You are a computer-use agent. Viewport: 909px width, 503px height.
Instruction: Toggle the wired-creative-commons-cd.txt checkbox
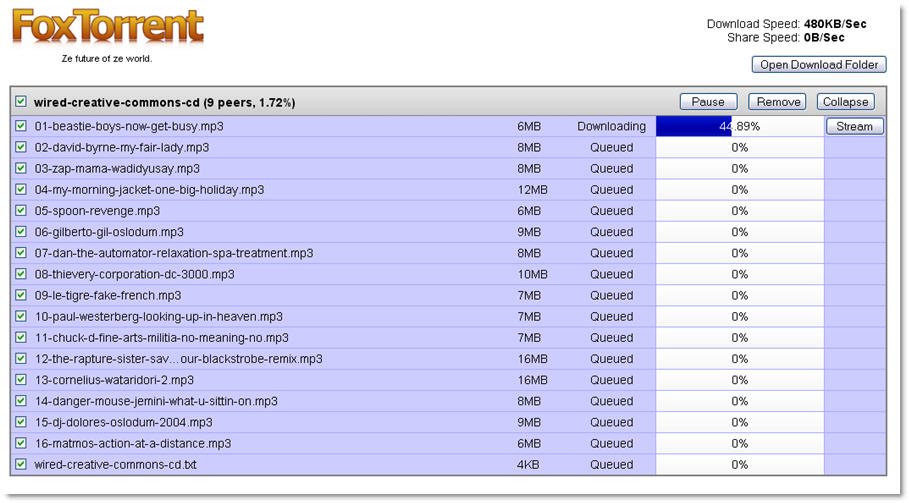(x=21, y=465)
